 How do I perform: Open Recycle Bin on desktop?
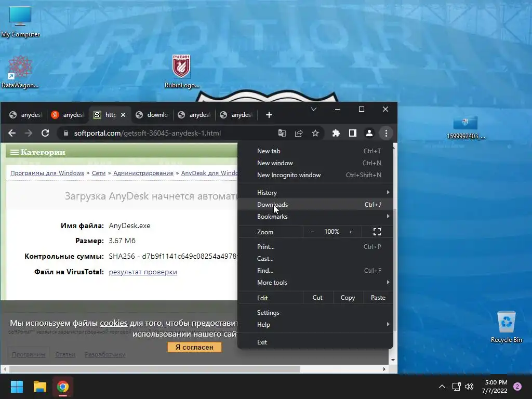506,327
